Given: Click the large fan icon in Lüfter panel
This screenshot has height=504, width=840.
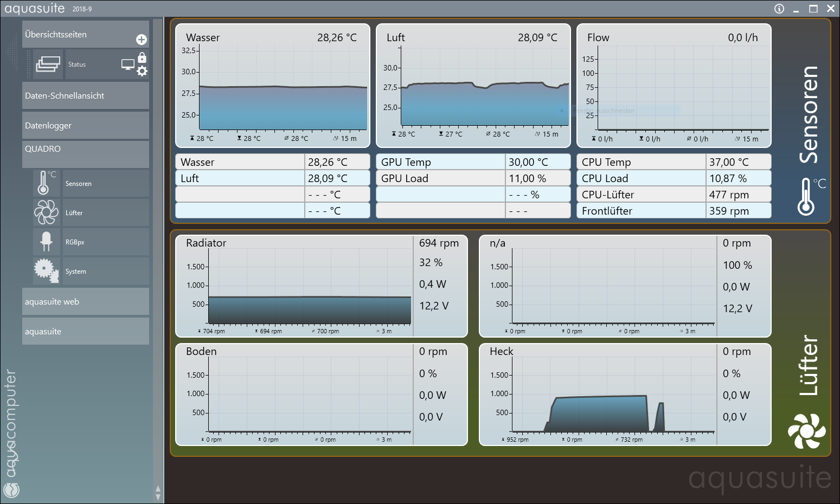Looking at the screenshot, I should pos(807,431).
